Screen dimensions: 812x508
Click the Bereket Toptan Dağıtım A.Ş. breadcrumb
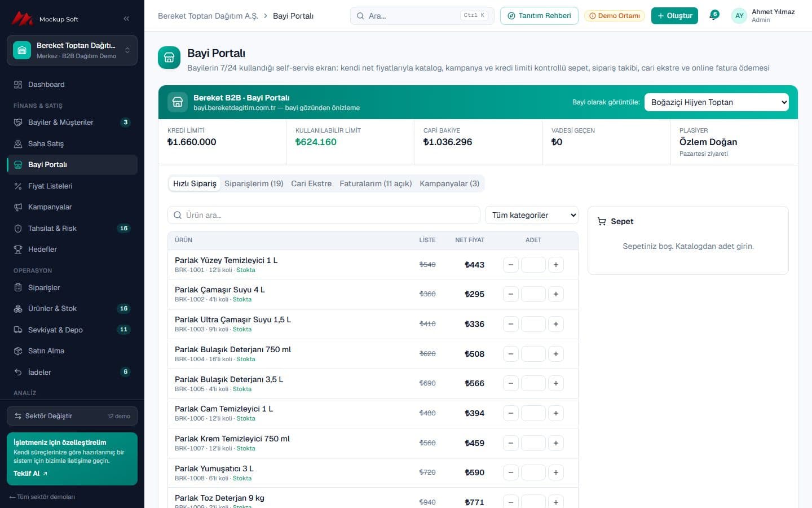pyautogui.click(x=208, y=16)
